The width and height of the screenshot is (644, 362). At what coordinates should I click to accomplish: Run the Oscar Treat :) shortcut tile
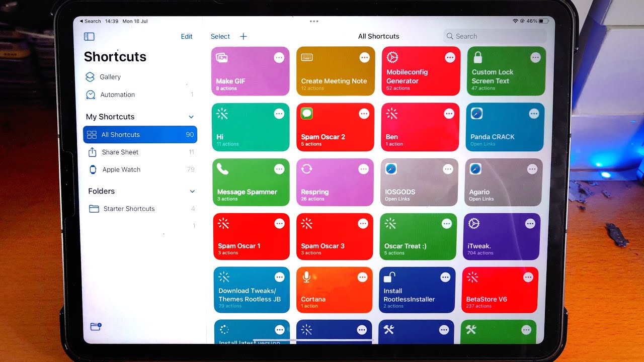(418, 236)
